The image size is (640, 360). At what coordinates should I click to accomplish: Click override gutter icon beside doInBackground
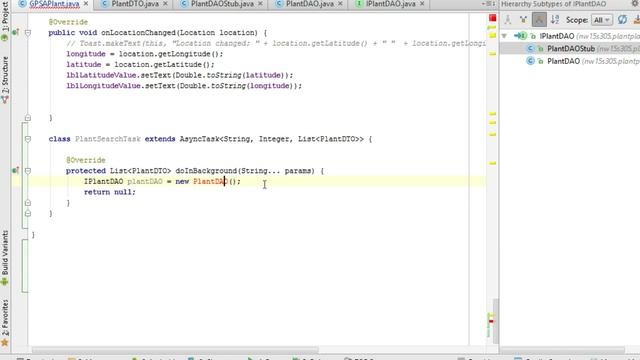pyautogui.click(x=15, y=171)
